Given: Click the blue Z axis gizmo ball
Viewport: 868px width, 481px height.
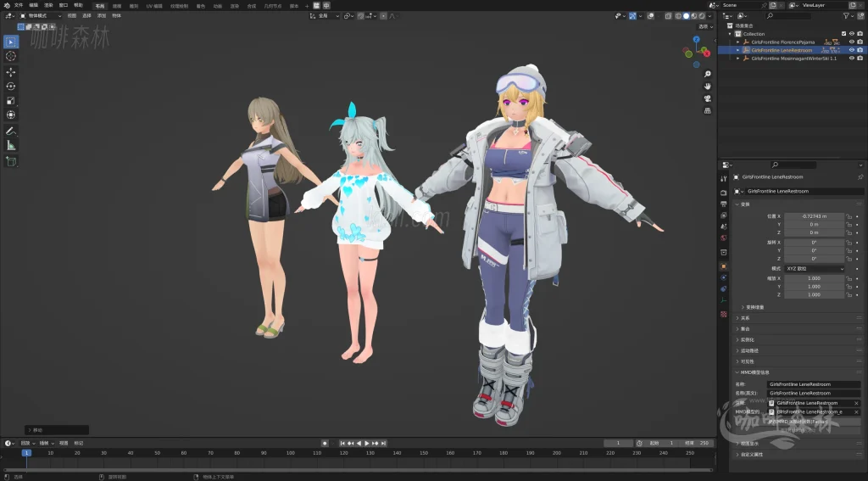Looking at the screenshot, I should (697, 39).
